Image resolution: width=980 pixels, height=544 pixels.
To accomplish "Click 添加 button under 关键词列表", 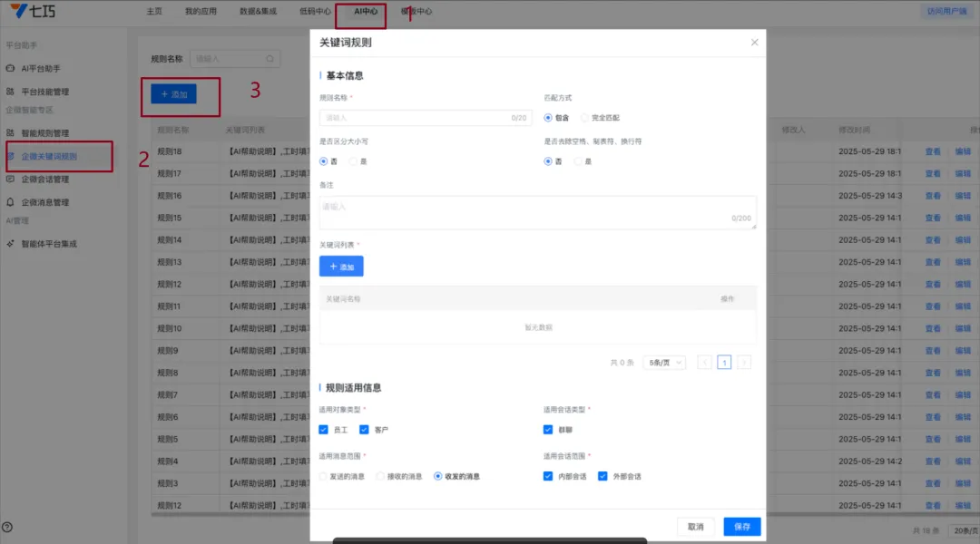I will (x=341, y=267).
